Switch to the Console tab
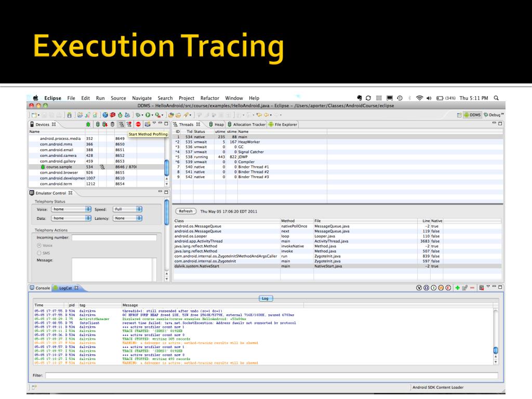The width and height of the screenshot is (532, 399). [x=39, y=288]
